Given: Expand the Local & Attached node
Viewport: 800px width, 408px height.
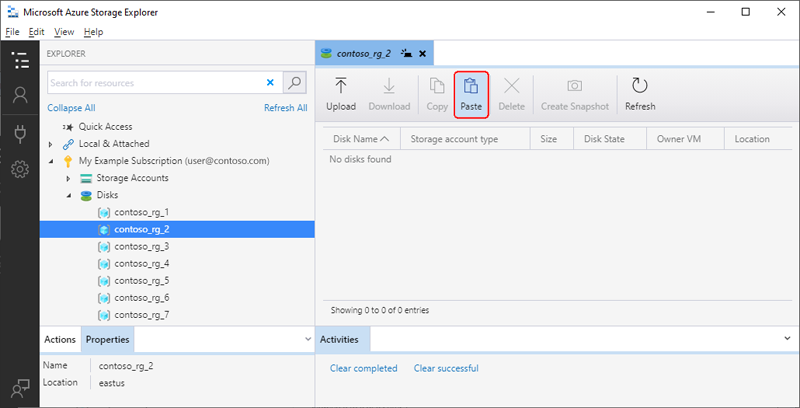Looking at the screenshot, I should coord(51,144).
